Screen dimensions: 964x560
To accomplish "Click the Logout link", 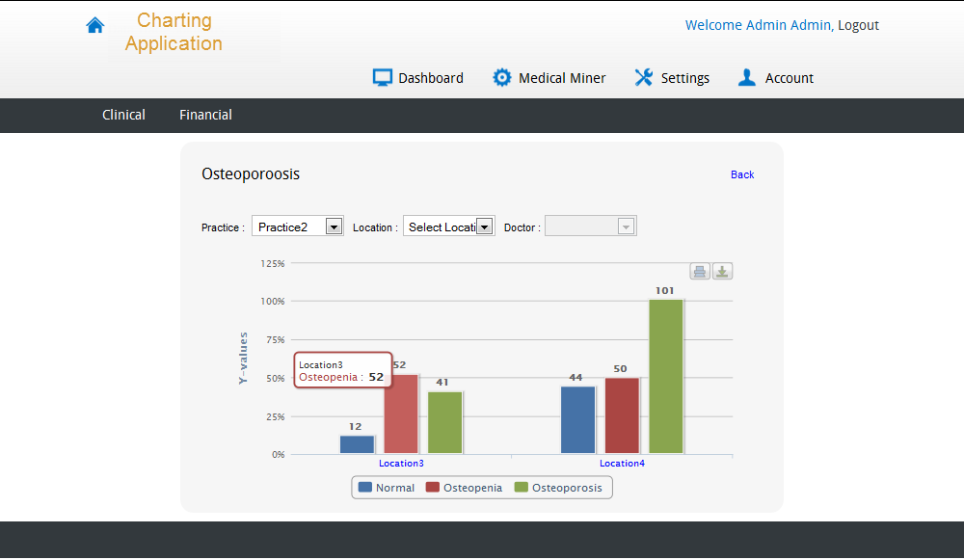I will point(858,25).
